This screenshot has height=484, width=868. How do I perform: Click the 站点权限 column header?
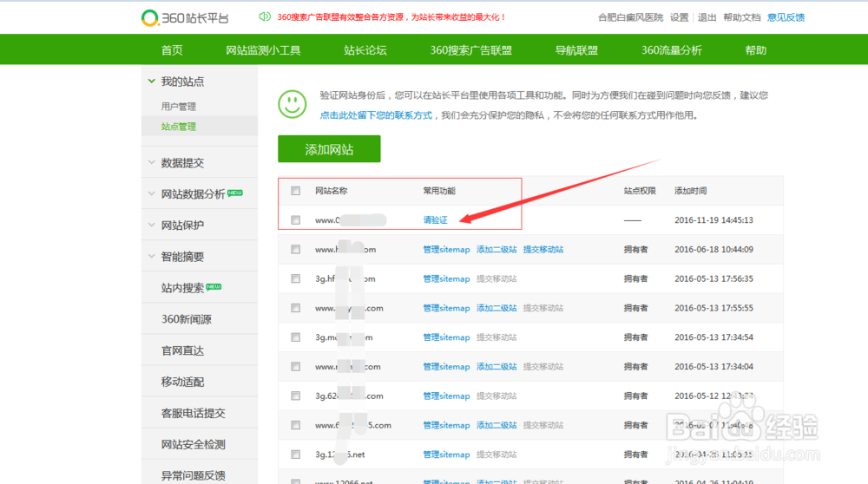(640, 191)
